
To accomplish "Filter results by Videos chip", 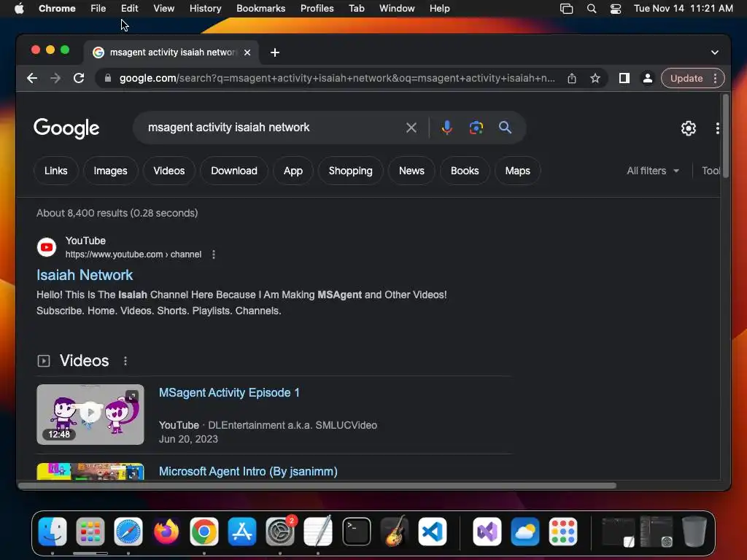I will (x=169, y=171).
